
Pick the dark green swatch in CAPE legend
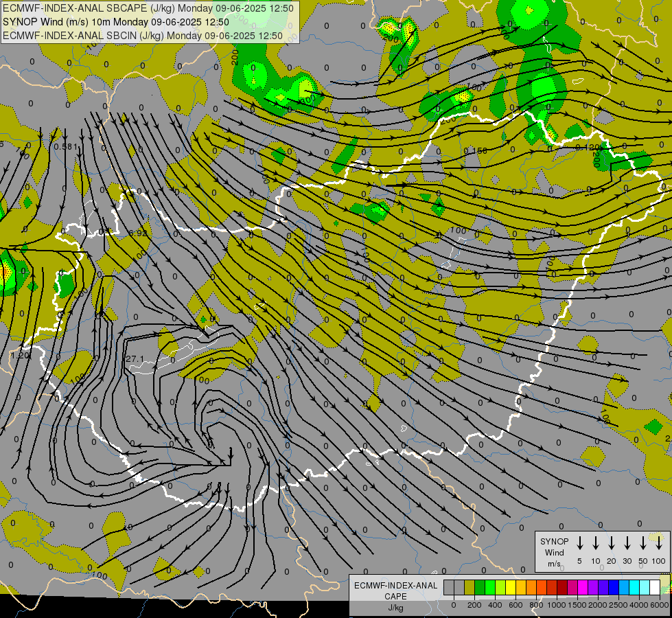[x=480, y=587]
